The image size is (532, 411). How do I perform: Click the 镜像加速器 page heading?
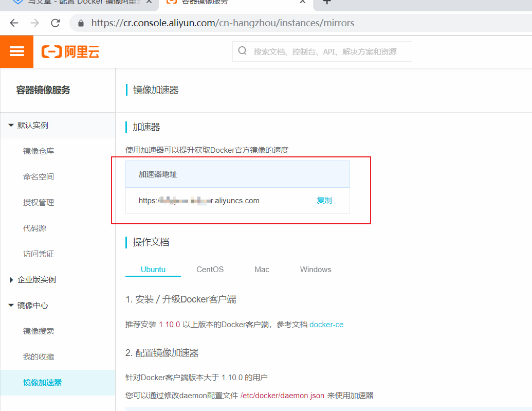(x=156, y=90)
